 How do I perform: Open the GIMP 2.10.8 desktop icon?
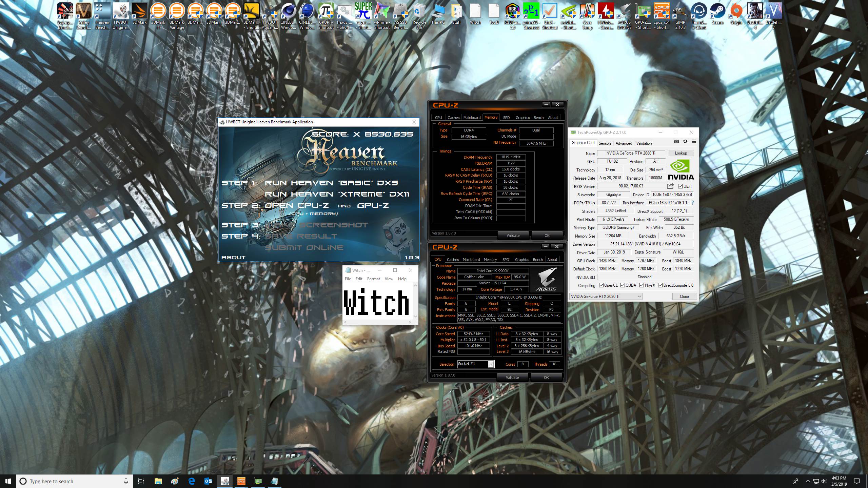680,16
